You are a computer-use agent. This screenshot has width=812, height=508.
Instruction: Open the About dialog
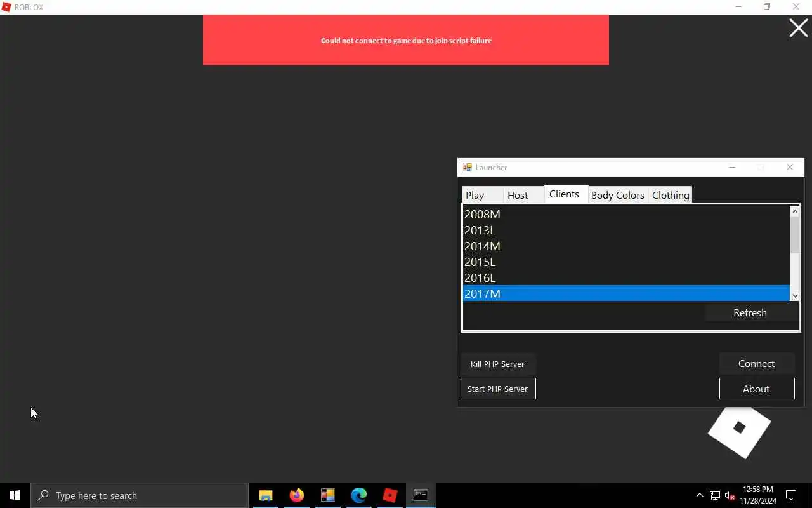(x=756, y=389)
